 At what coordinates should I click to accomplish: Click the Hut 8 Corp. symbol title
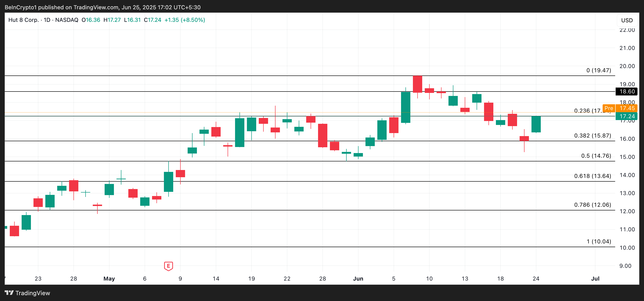tap(23, 20)
